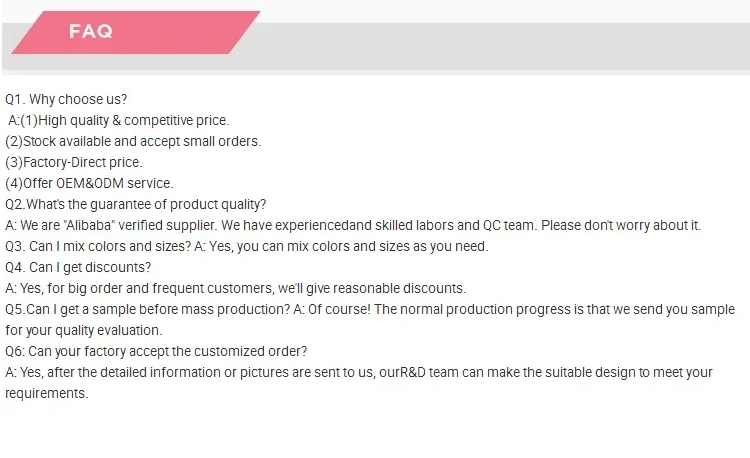Screen dimensions: 750x458
Task: Click question Q2 about product quality guarantee
Action: pos(136,204)
